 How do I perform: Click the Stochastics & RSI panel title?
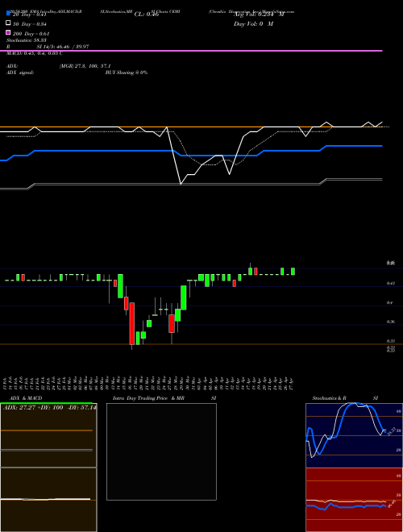[345, 398]
